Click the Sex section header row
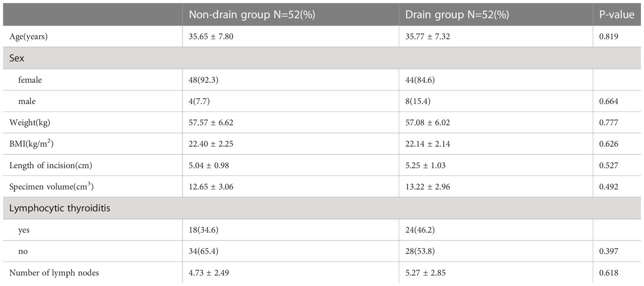This screenshot has height=286, width=644. pyautogui.click(x=322, y=58)
